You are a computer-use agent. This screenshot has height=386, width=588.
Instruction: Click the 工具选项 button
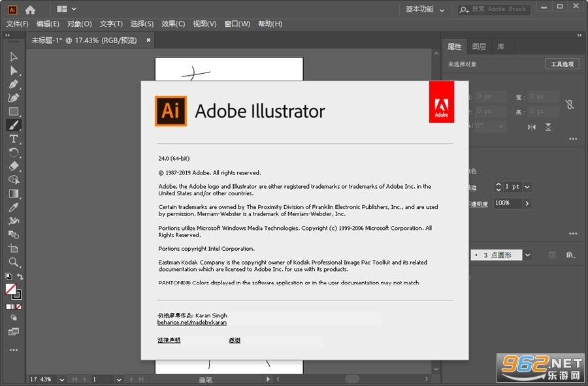point(562,64)
